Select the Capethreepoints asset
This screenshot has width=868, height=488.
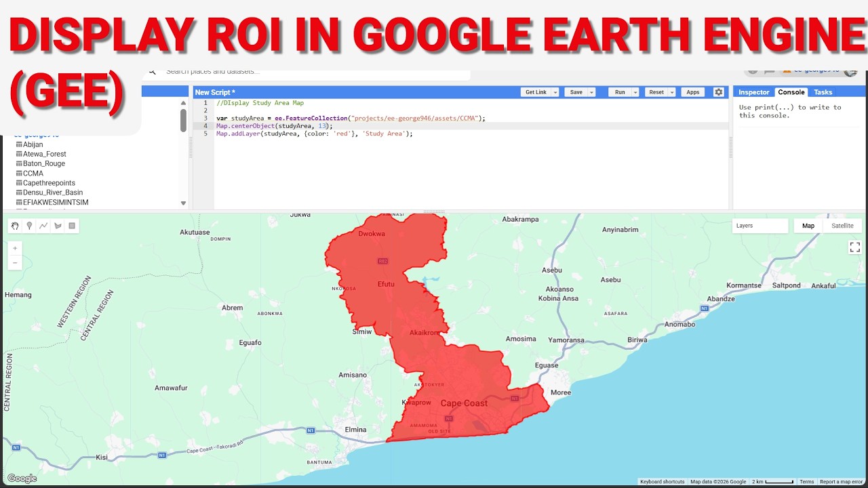[49, 183]
